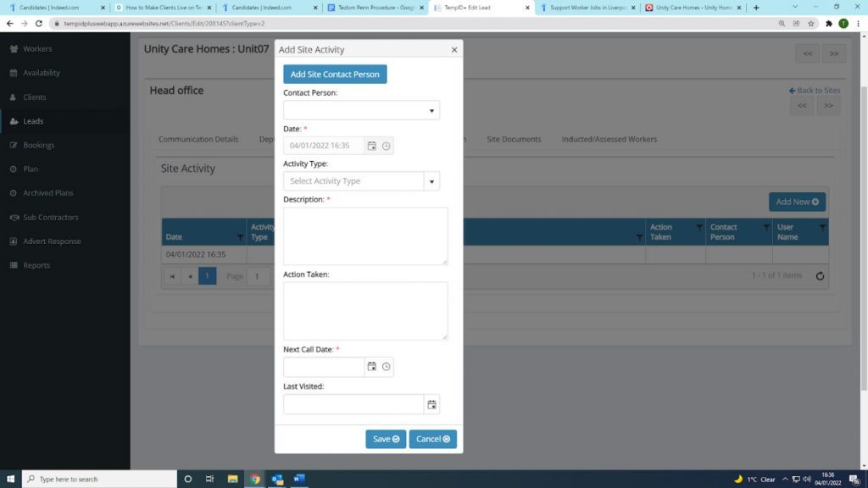Switch to the Site Documents tab
The height and width of the screenshot is (488, 868).
514,139
